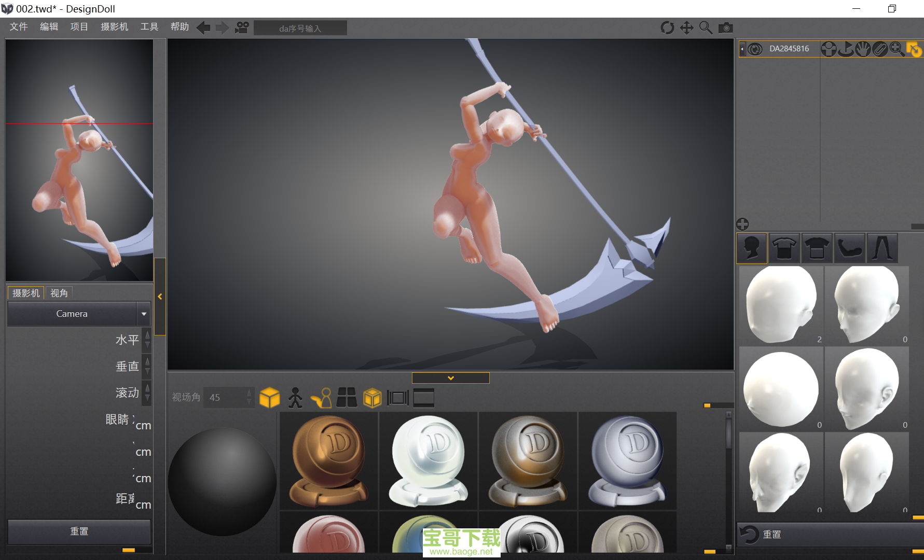Viewport: 924px width, 560px height.
Task: Select the zoom magnifier tool in top toolbar
Action: point(706,27)
